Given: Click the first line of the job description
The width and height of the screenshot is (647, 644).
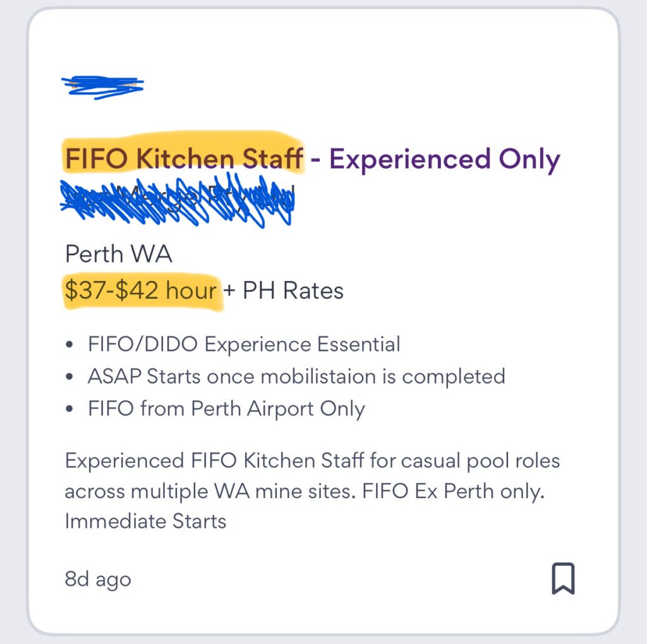Looking at the screenshot, I should point(312,460).
